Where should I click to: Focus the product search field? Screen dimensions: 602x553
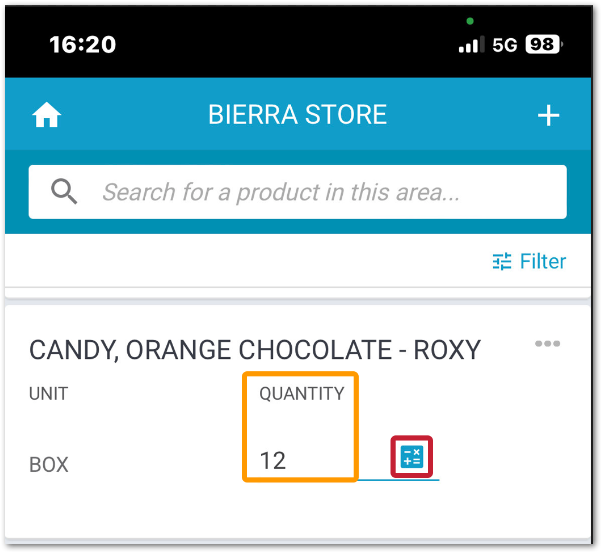pyautogui.click(x=298, y=192)
